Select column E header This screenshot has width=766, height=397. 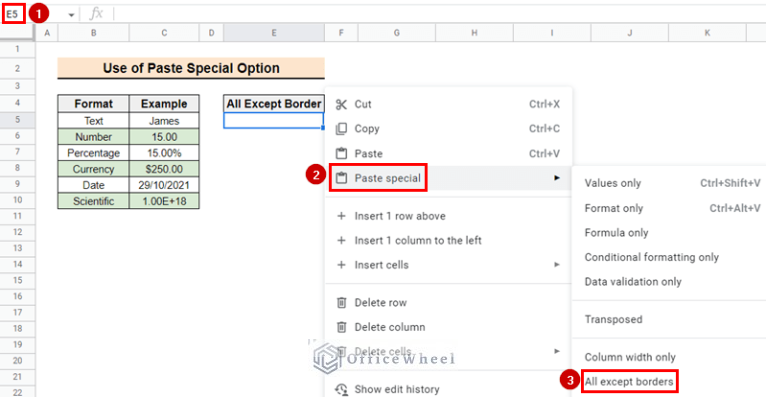click(x=274, y=33)
